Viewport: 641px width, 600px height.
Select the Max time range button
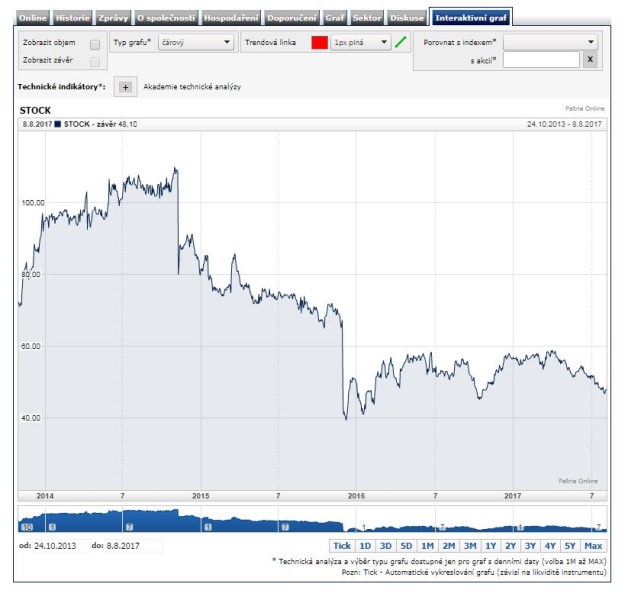(594, 546)
